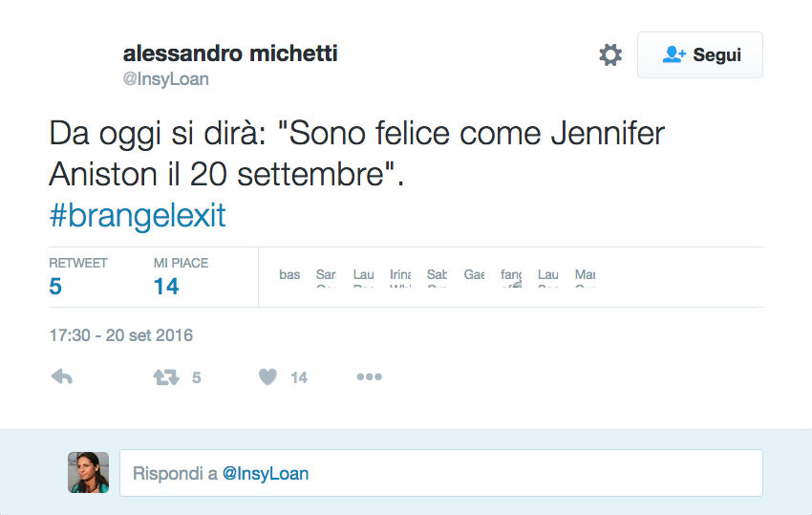Open the 'Sab' liker avatar

[437, 277]
